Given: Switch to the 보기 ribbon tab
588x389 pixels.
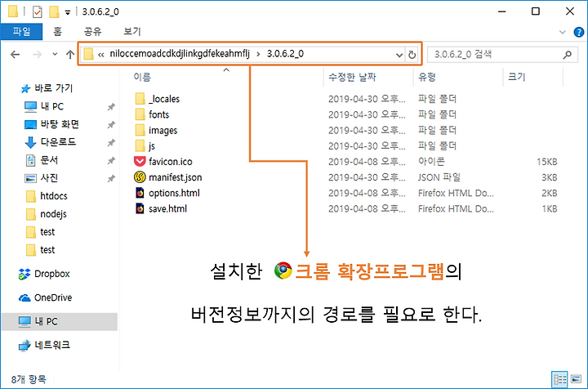Looking at the screenshot, I should coord(132,32).
